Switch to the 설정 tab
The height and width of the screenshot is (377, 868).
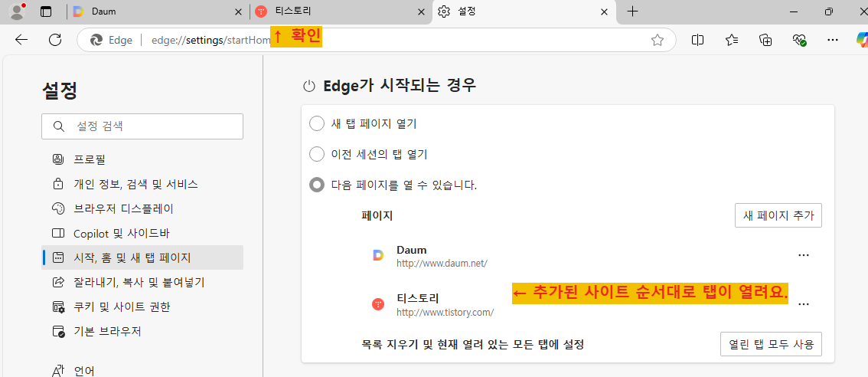point(524,11)
